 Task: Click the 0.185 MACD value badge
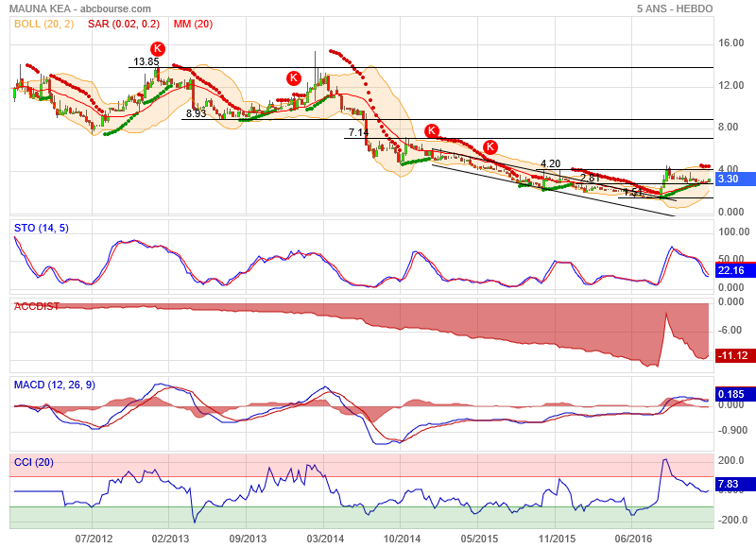pyautogui.click(x=735, y=394)
